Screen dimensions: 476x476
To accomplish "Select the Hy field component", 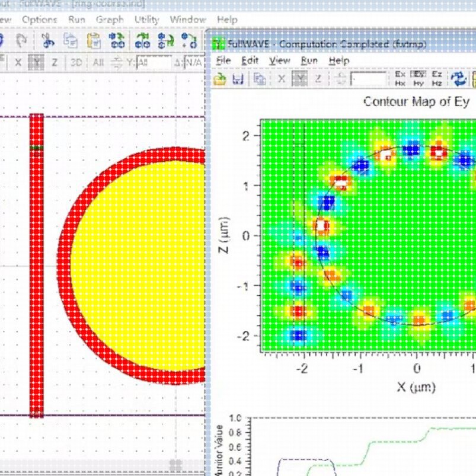I will coord(419,83).
